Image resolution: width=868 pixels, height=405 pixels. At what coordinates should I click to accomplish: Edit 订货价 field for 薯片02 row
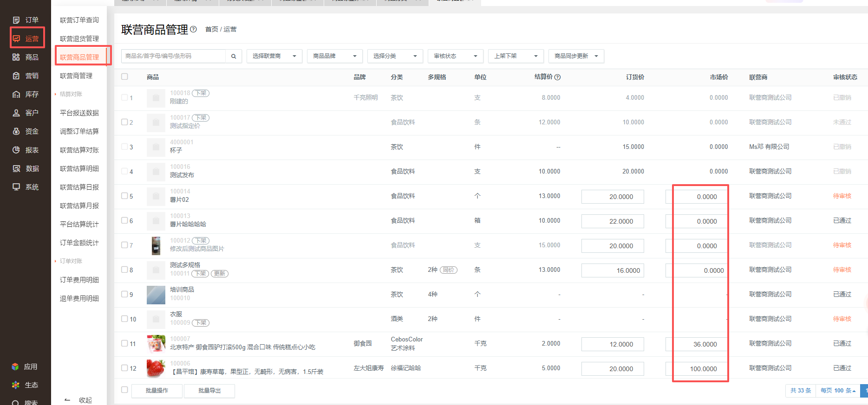(613, 197)
